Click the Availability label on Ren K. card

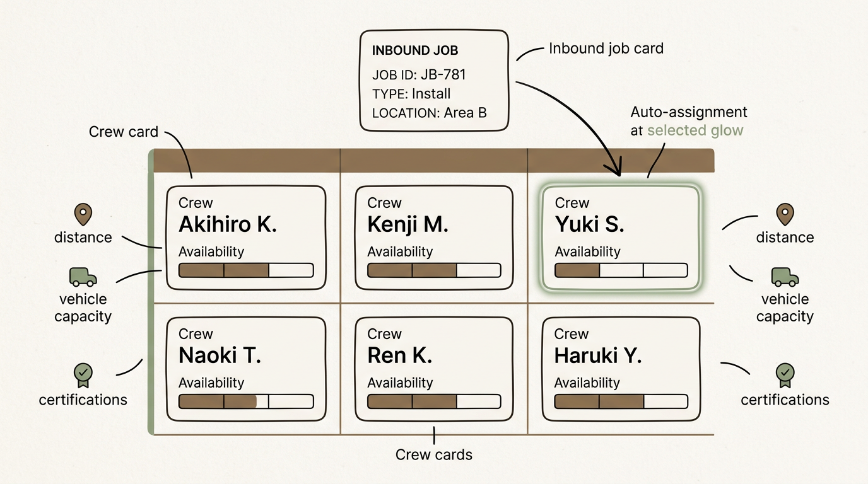click(x=400, y=383)
